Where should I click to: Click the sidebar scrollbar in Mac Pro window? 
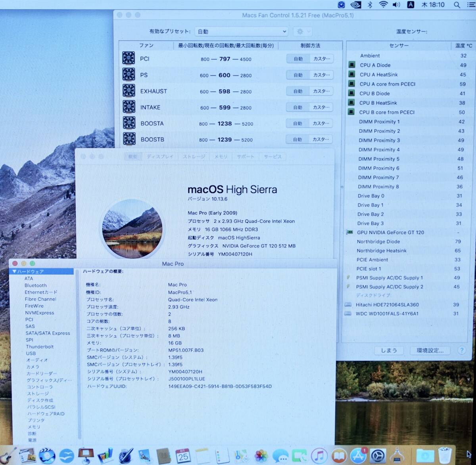pos(79,355)
